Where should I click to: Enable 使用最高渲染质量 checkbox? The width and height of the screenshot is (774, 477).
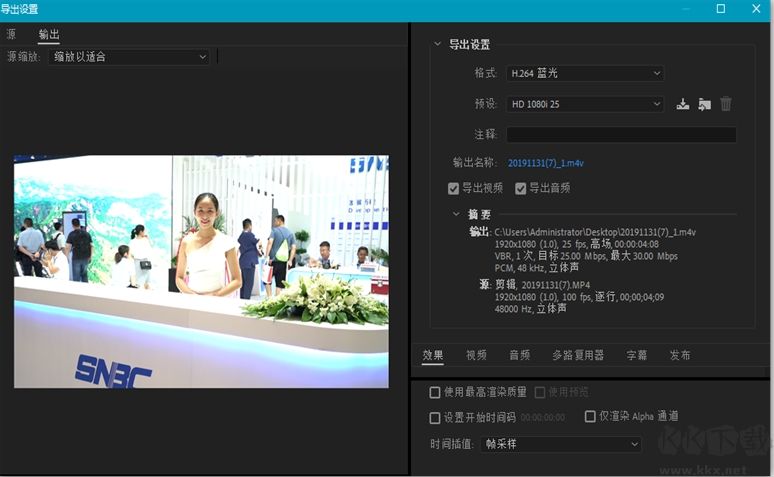point(435,392)
